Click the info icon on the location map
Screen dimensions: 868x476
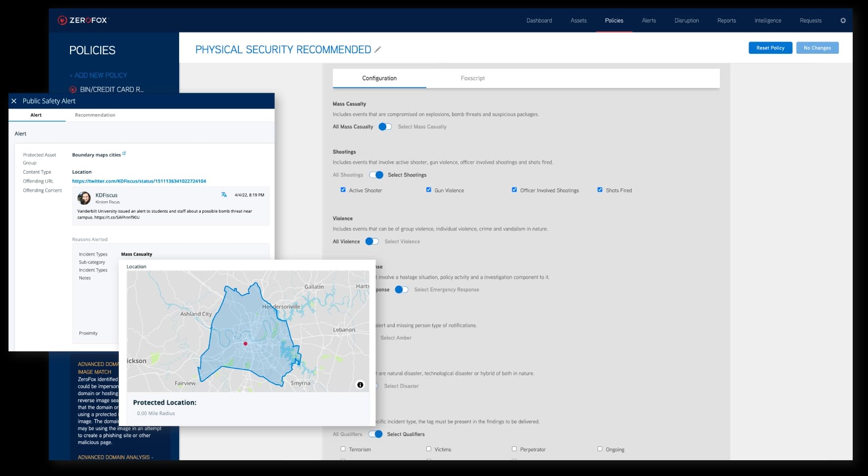pyautogui.click(x=360, y=384)
